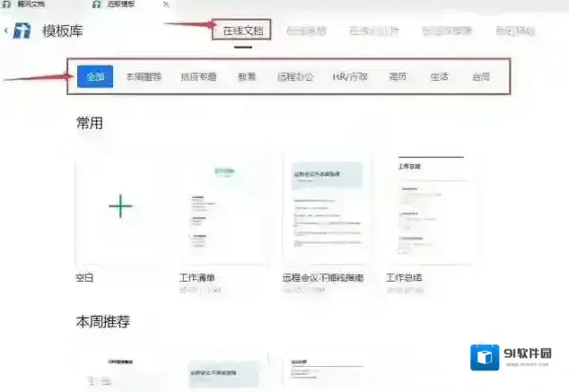Open the 工作清单 template thumbnail
569x392 pixels.
[x=223, y=211]
